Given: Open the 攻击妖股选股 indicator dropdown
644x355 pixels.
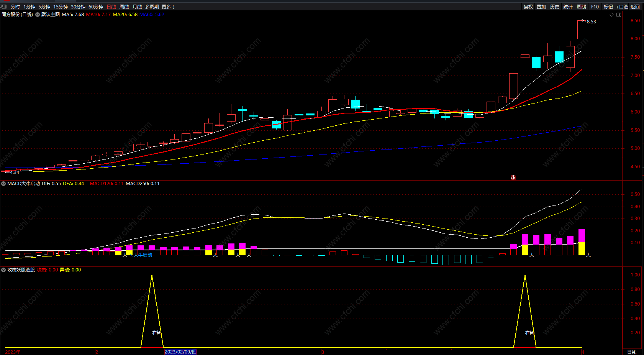Looking at the screenshot, I should coord(3,270).
